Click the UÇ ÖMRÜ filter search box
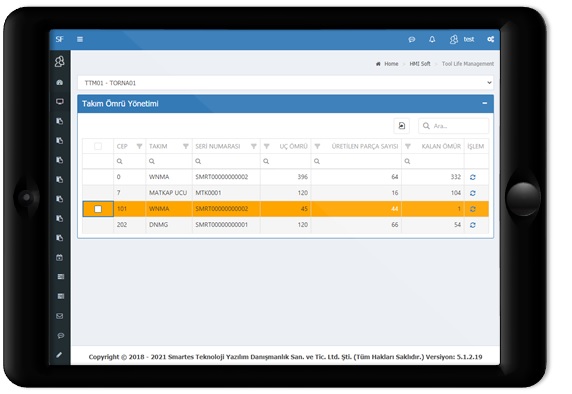The height and width of the screenshot is (394, 572). pos(286,161)
